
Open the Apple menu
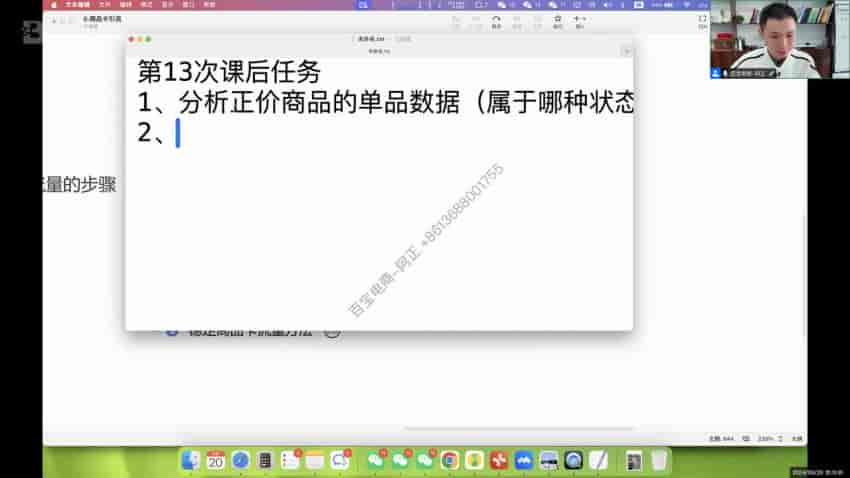pyautogui.click(x=54, y=4)
